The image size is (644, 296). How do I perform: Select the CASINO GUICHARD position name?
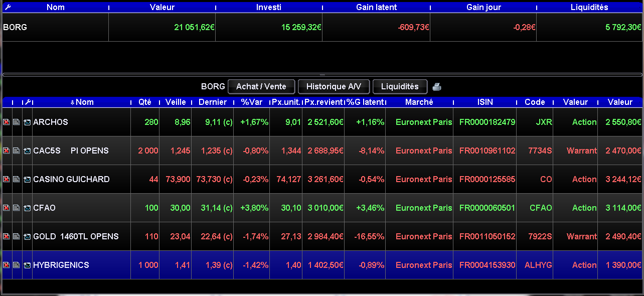coord(71,179)
